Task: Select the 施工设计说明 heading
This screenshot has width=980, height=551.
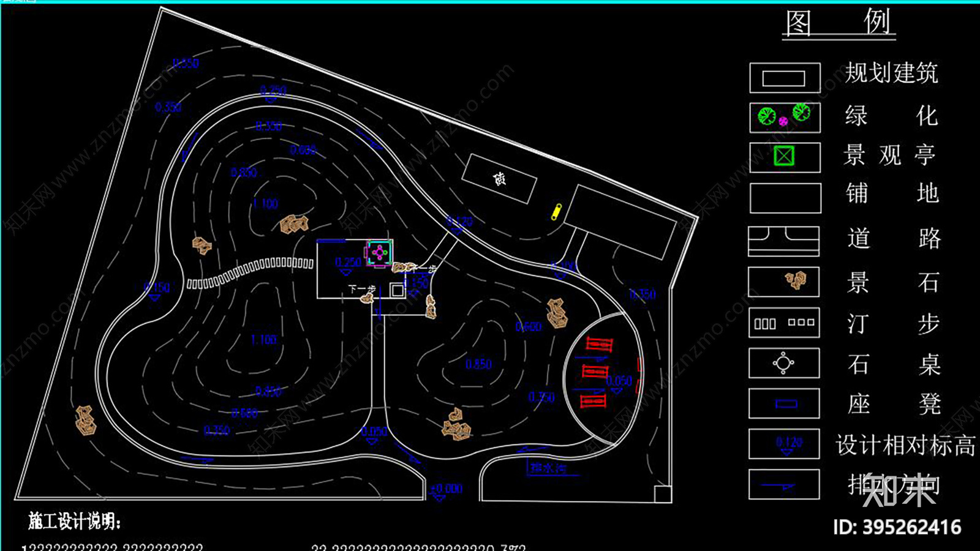Action: (x=75, y=521)
